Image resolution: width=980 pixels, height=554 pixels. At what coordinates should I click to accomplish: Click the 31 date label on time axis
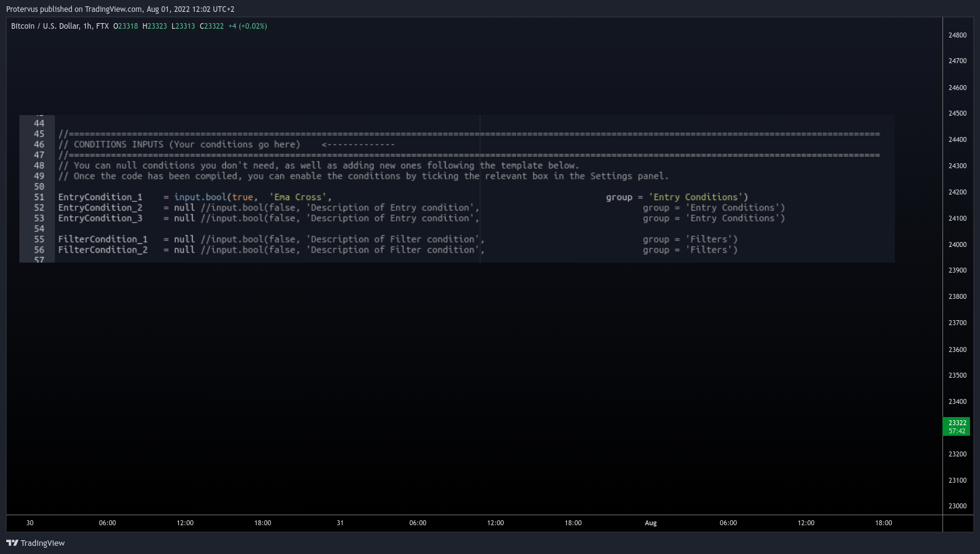point(340,523)
